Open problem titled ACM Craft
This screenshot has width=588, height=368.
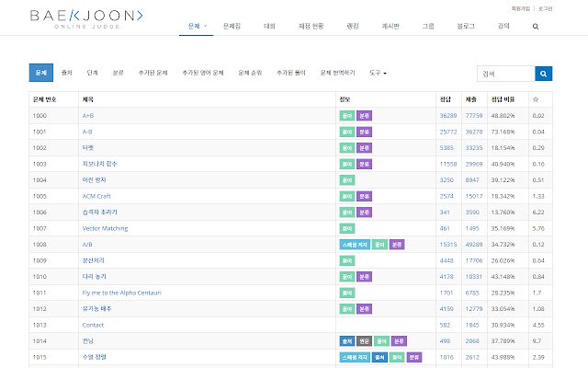point(96,196)
